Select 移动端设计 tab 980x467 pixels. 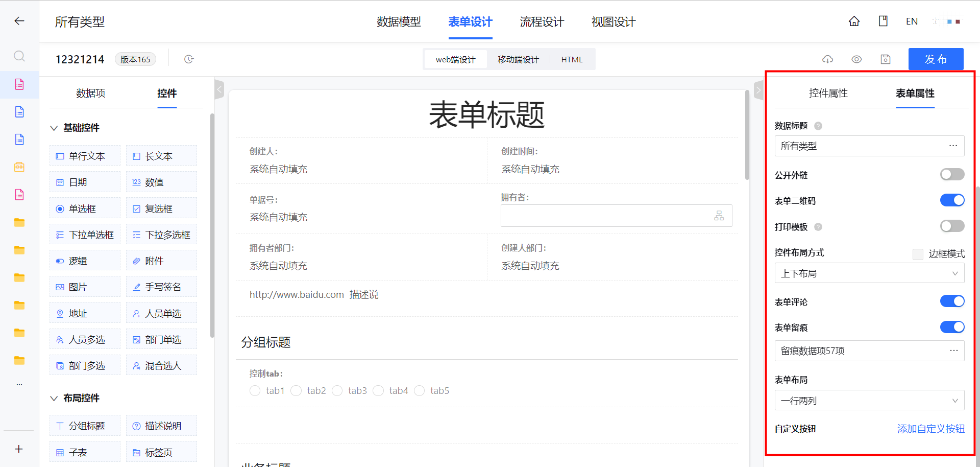[x=518, y=59]
